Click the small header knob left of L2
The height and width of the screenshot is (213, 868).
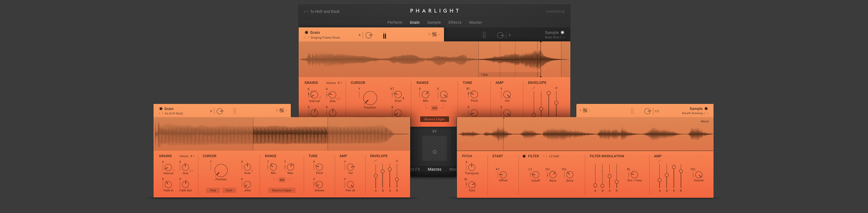point(647,111)
